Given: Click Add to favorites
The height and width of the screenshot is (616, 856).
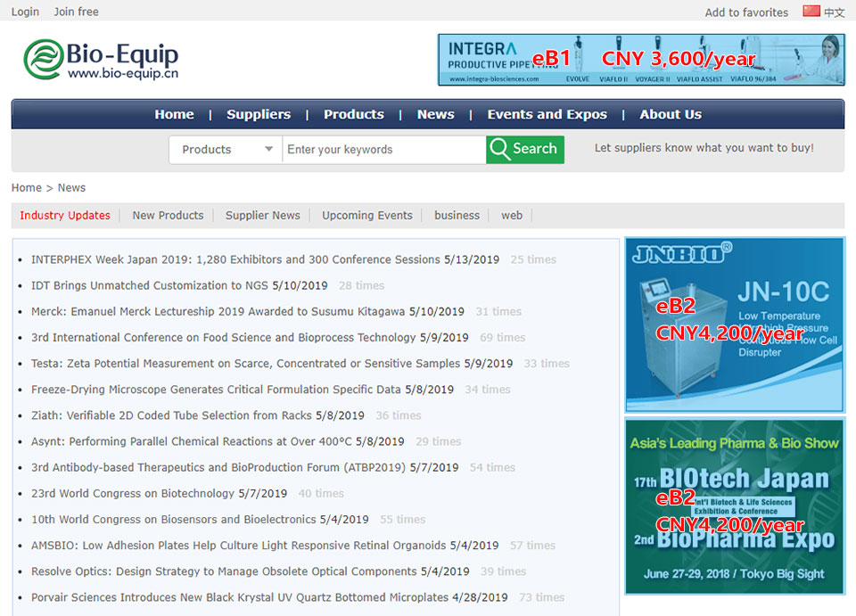Looking at the screenshot, I should click(746, 12).
